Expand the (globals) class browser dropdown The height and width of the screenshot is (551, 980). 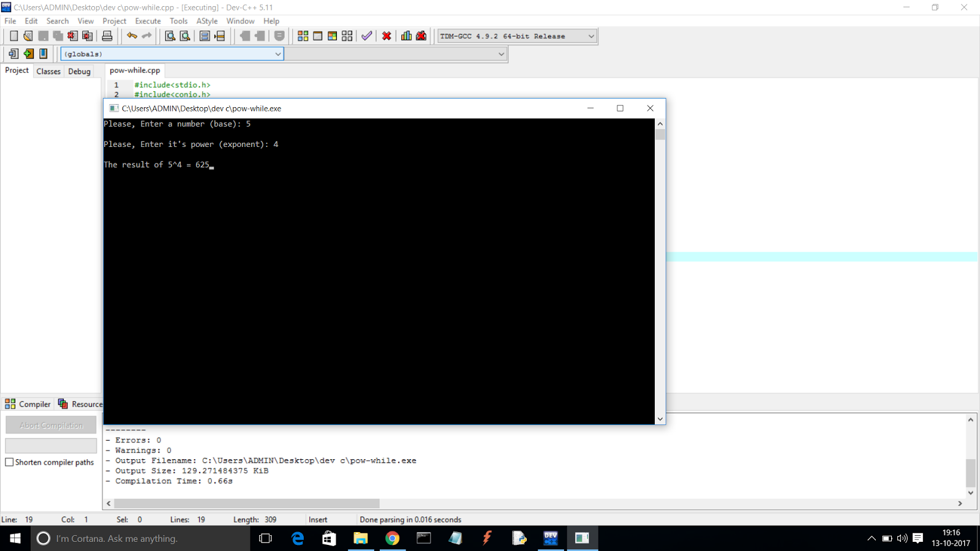pos(278,54)
